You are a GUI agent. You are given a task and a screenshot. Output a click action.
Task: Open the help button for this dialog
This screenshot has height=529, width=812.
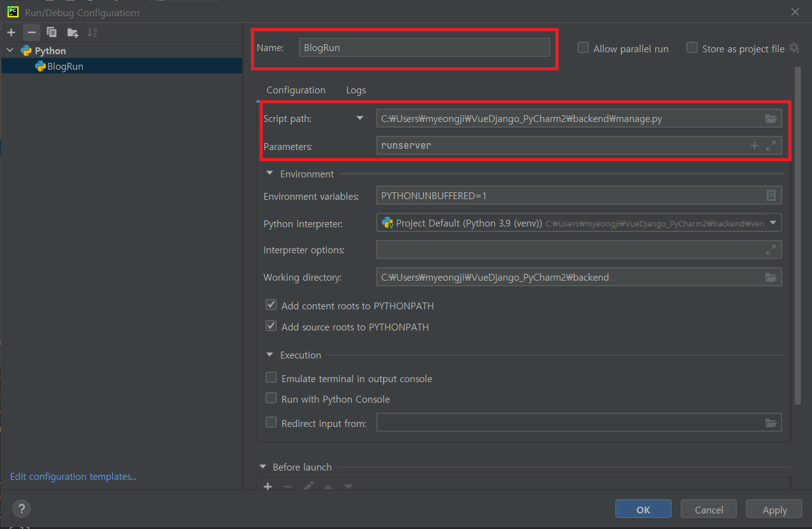[x=21, y=508]
